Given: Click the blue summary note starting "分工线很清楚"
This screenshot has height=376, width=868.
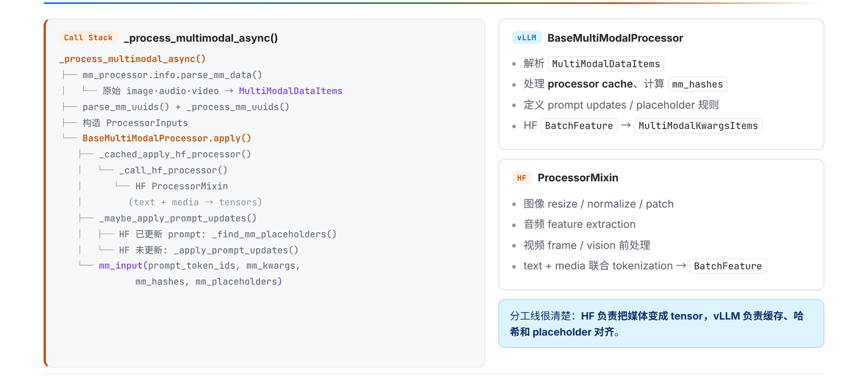Looking at the screenshot, I should 661,324.
